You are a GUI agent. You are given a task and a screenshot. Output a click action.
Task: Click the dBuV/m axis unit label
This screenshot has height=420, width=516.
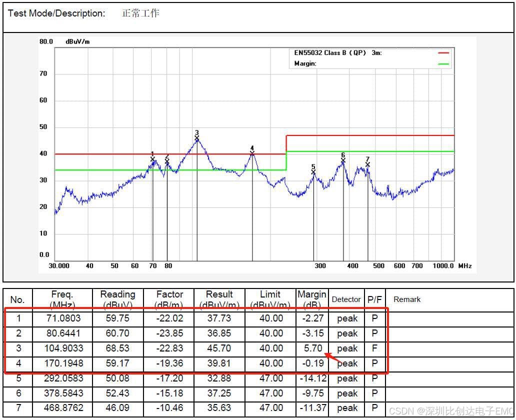click(x=77, y=42)
